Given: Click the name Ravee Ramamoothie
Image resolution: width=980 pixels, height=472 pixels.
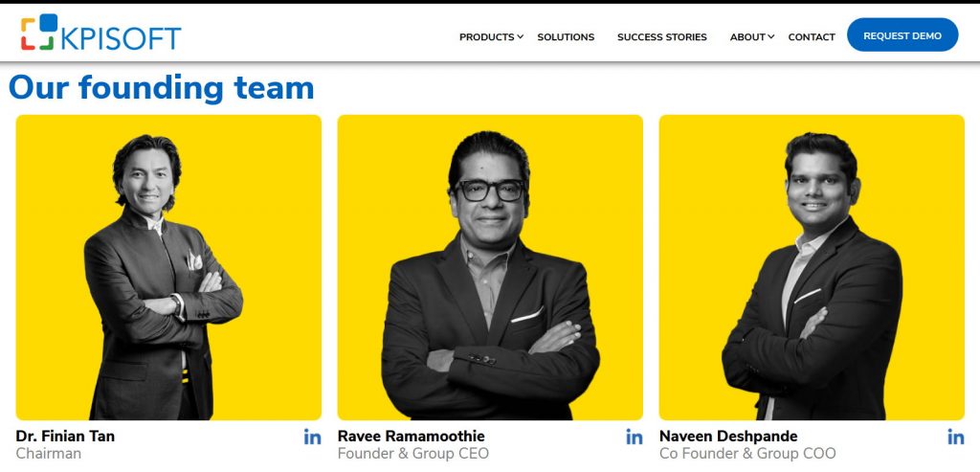Looking at the screenshot, I should pyautogui.click(x=412, y=436).
